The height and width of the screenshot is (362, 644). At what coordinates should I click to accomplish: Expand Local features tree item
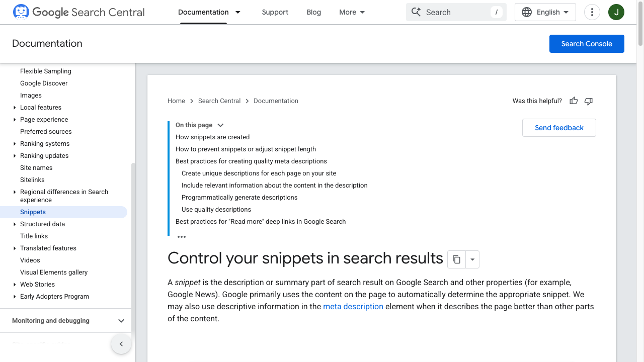point(15,108)
